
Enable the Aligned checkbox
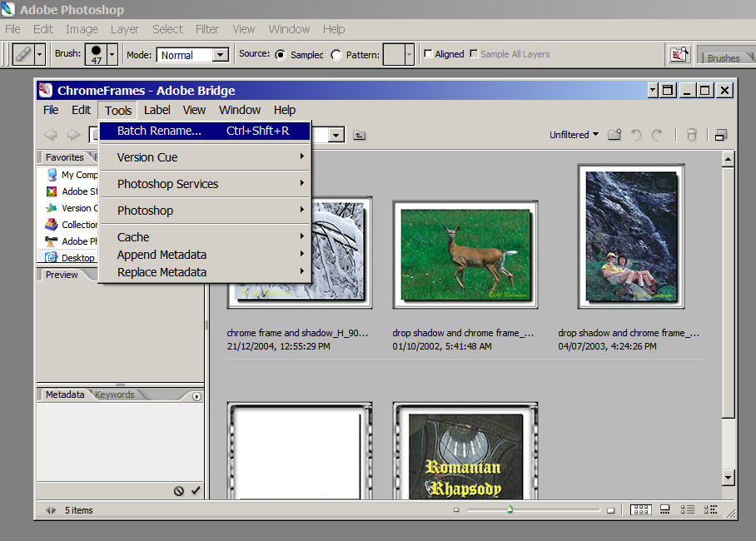click(x=428, y=54)
